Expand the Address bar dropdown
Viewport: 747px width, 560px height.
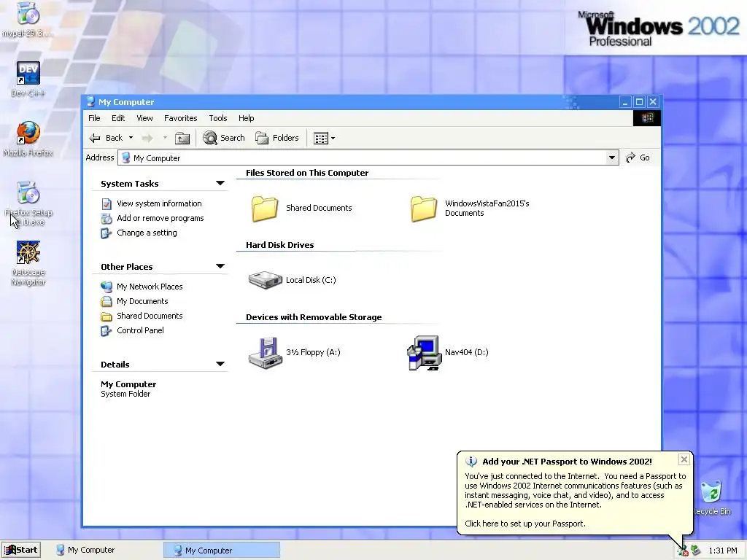pyautogui.click(x=612, y=157)
